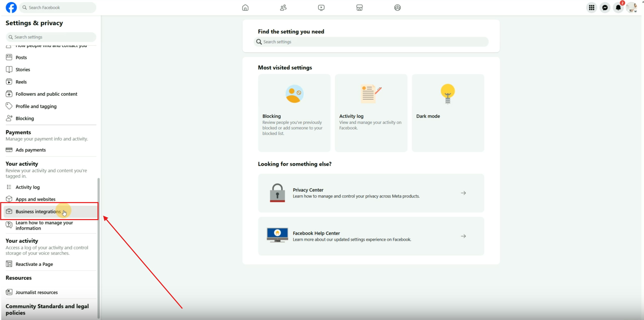Viewport: 644px width, 320px height.
Task: Click the sidebar Search settings field
Action: [x=51, y=37]
